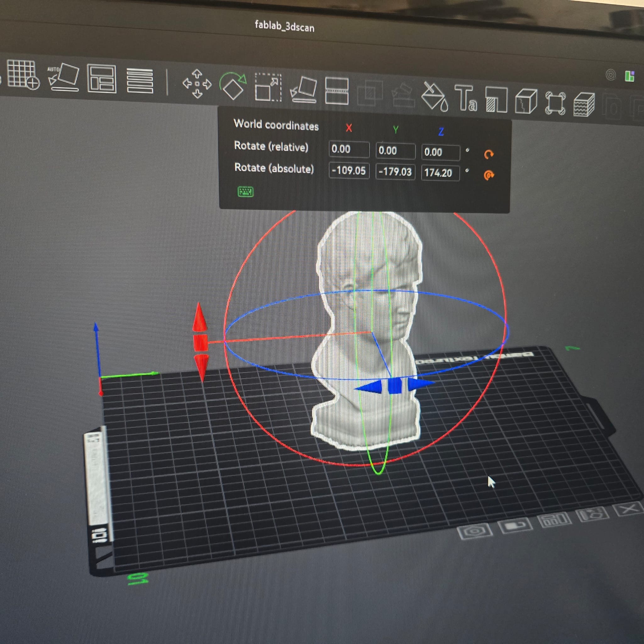Toggle the green assembly view icon top-right
The height and width of the screenshot is (644, 644).
[629, 76]
